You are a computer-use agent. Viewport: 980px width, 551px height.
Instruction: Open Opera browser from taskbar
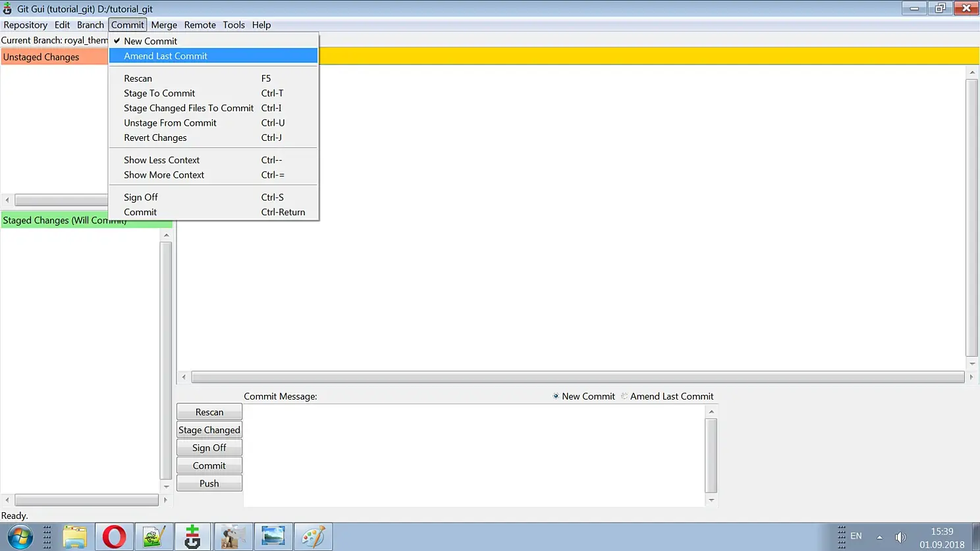pos(114,537)
